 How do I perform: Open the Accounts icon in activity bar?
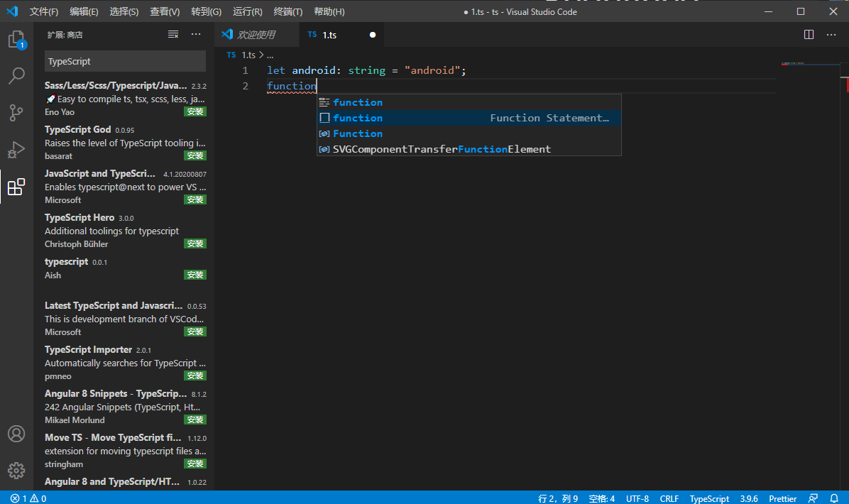(x=16, y=434)
